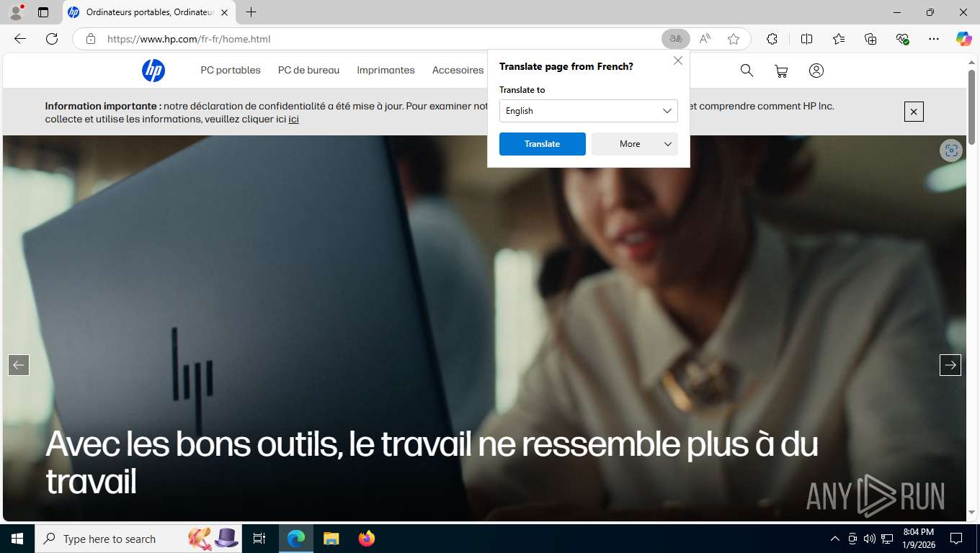
Task: Open Microsoft Edge from taskbar
Action: (296, 539)
